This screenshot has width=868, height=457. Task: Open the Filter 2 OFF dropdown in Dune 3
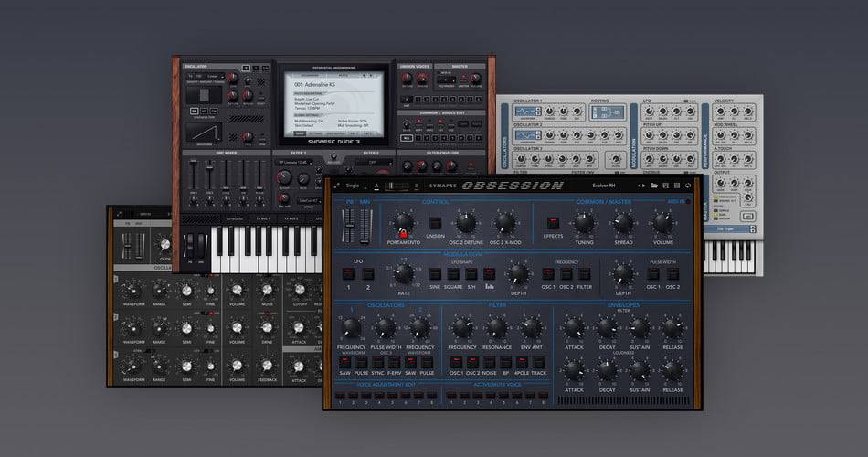coord(374,163)
